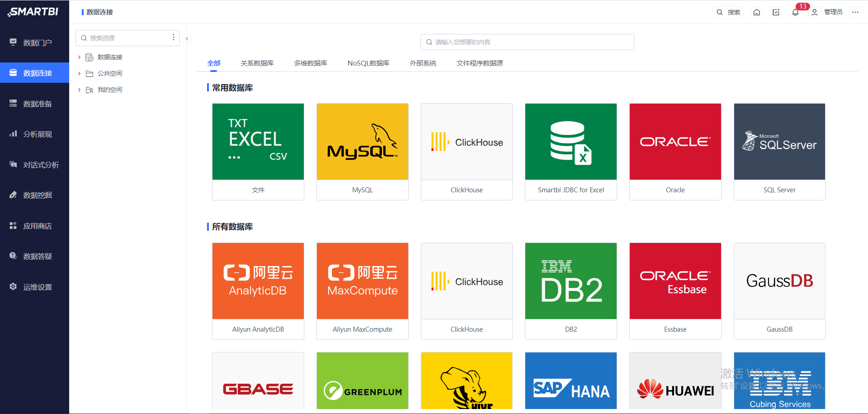Click the home icon in the top bar
868x414 pixels.
tap(757, 12)
